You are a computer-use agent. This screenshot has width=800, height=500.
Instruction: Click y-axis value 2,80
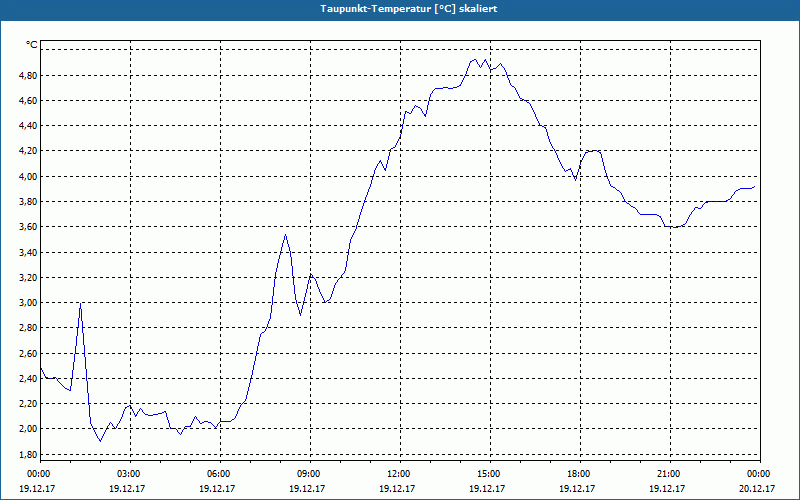coord(28,329)
